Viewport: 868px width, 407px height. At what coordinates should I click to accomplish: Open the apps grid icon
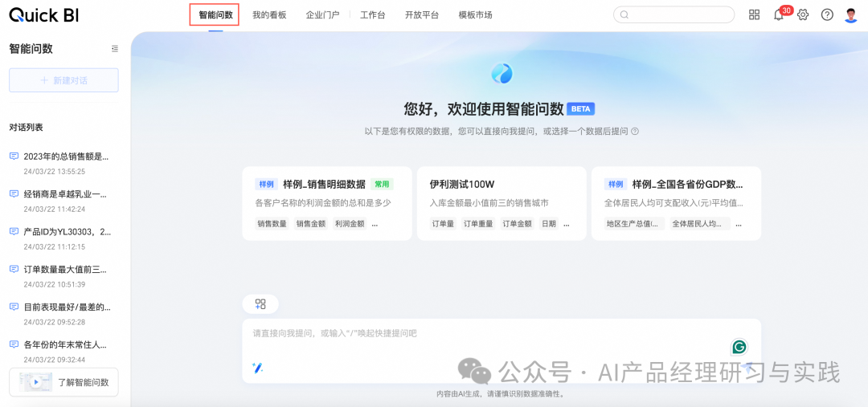(x=754, y=15)
